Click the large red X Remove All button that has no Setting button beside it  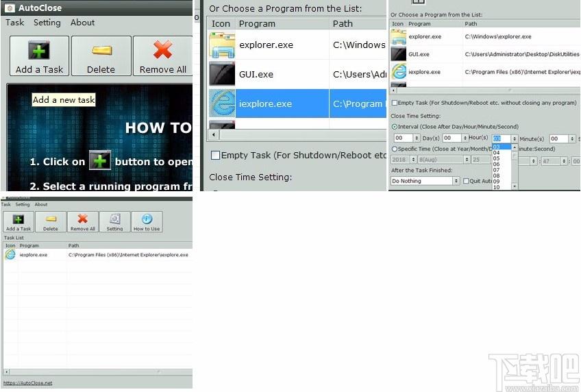[162, 56]
